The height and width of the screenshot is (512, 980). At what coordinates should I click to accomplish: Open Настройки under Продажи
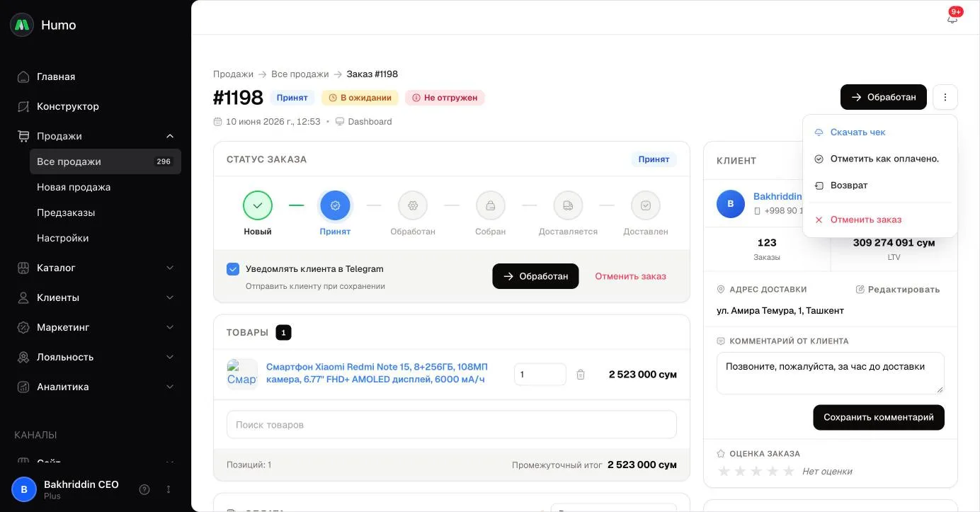click(x=63, y=238)
